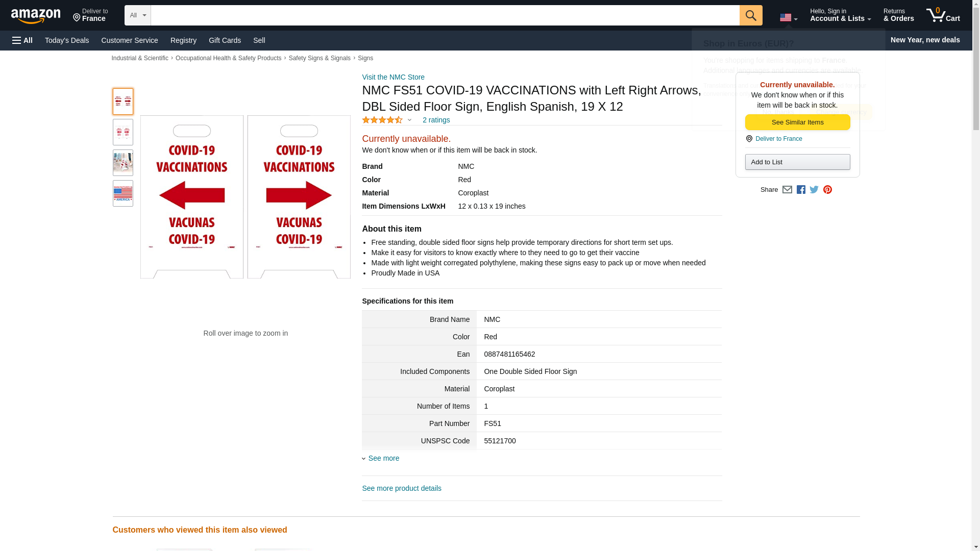This screenshot has height=551, width=980.
Task: Open Today's Deals in navigation
Action: click(x=67, y=40)
